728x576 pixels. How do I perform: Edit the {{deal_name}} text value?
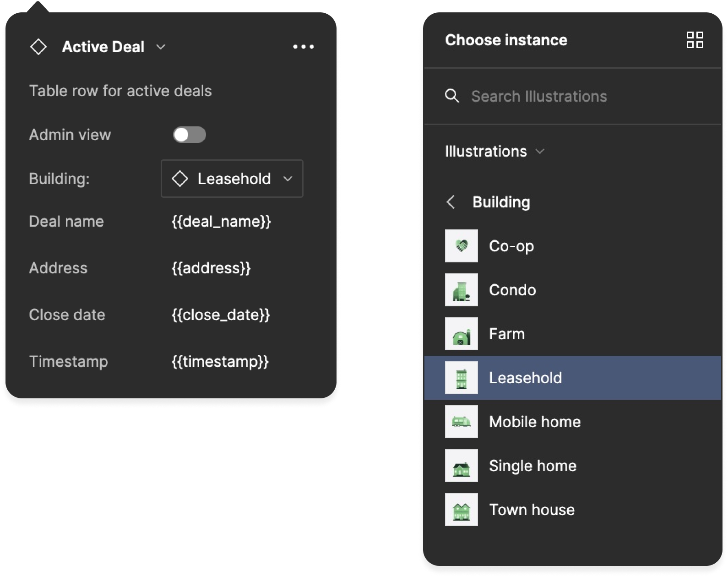point(221,222)
